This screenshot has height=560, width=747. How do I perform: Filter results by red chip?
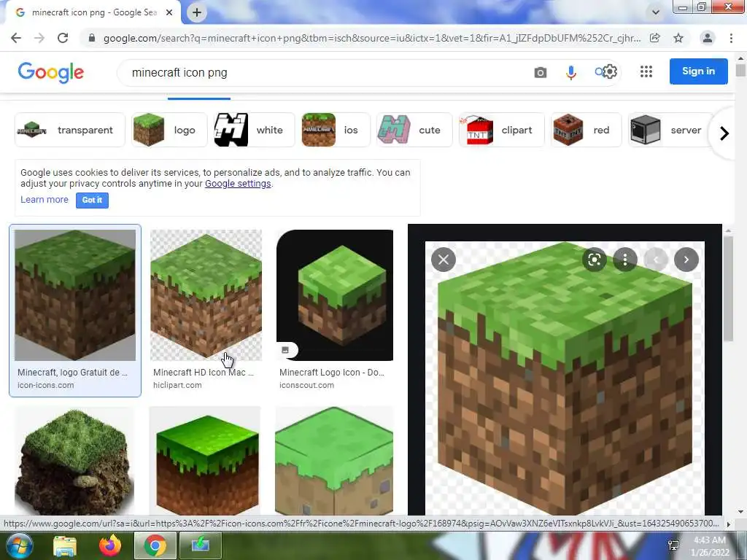(586, 130)
